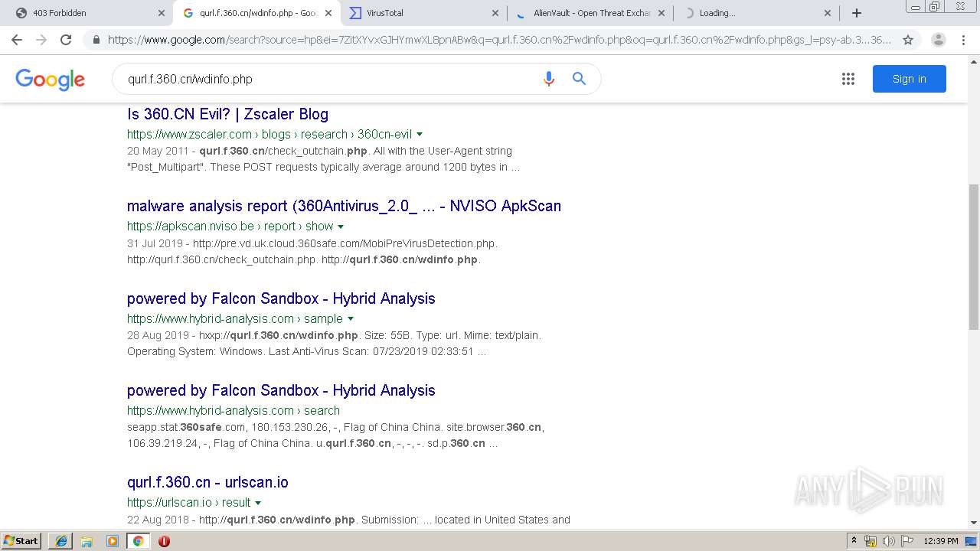Open the Falcon Sandbox result dated 28 Aug 2019
Viewport: 980px width, 551px height.
[x=281, y=298]
